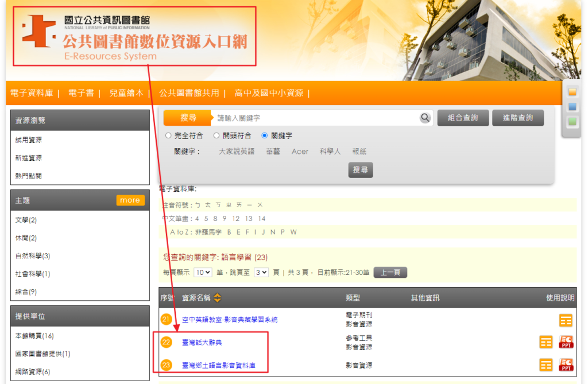Open the 電子資料庫 menu item
Viewport: 588px width, 384px height.
(34, 93)
